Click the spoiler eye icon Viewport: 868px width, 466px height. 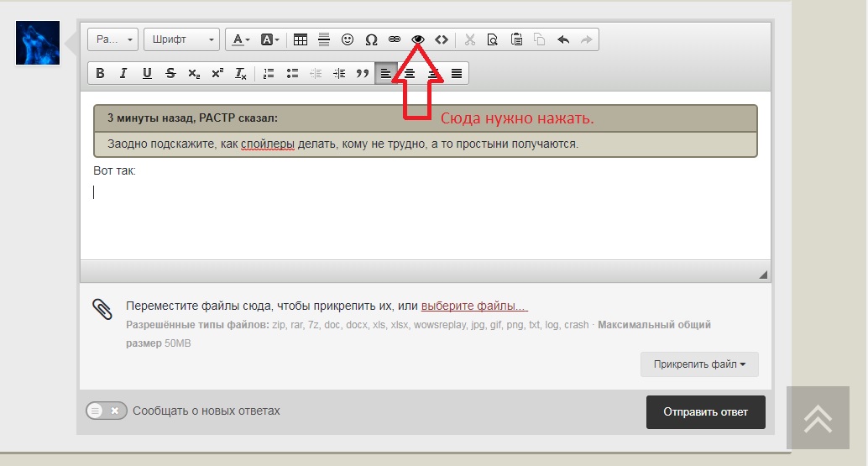point(418,39)
